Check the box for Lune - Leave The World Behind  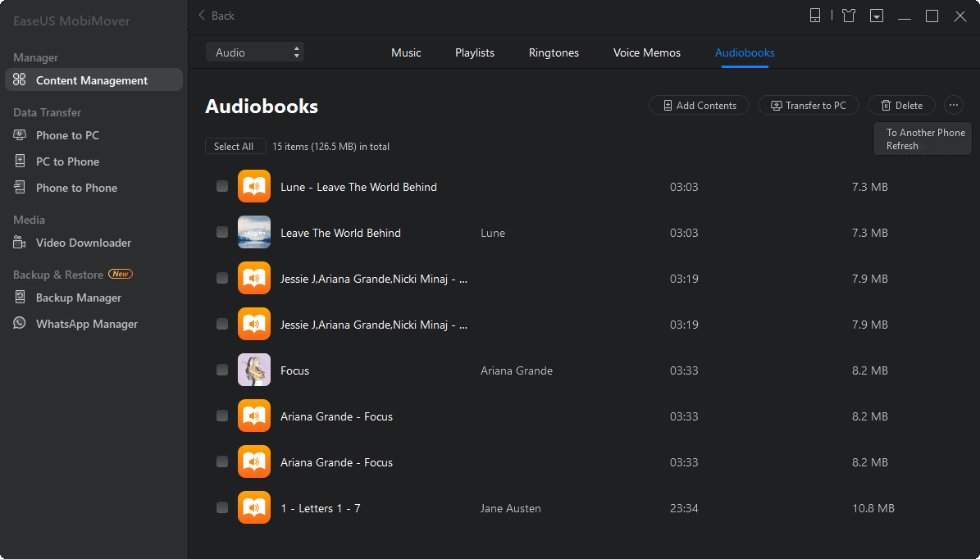(222, 187)
